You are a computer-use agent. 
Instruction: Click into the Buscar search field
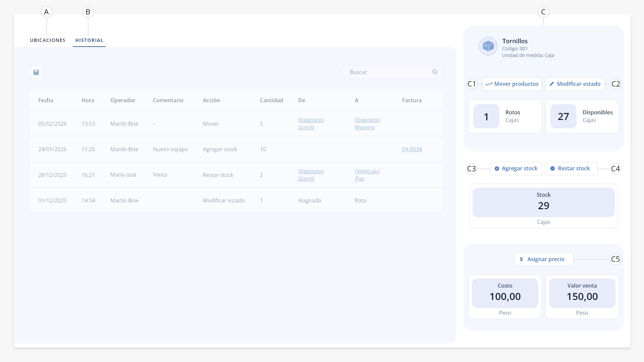click(392, 72)
